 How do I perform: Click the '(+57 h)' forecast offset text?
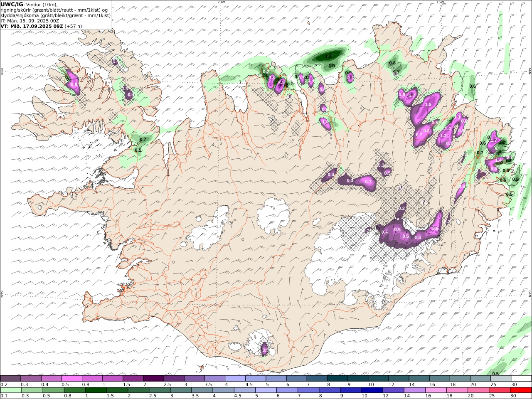(73, 26)
